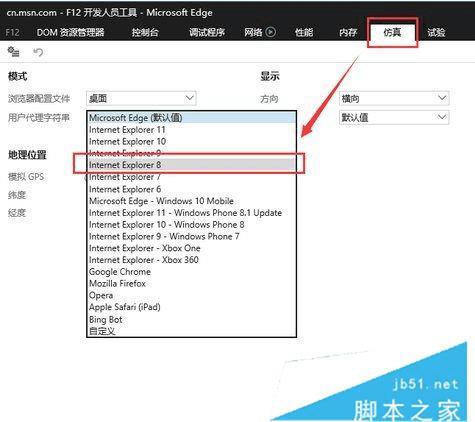Choose Apple Safari (iPad) option
475x422 pixels.
pos(192,307)
